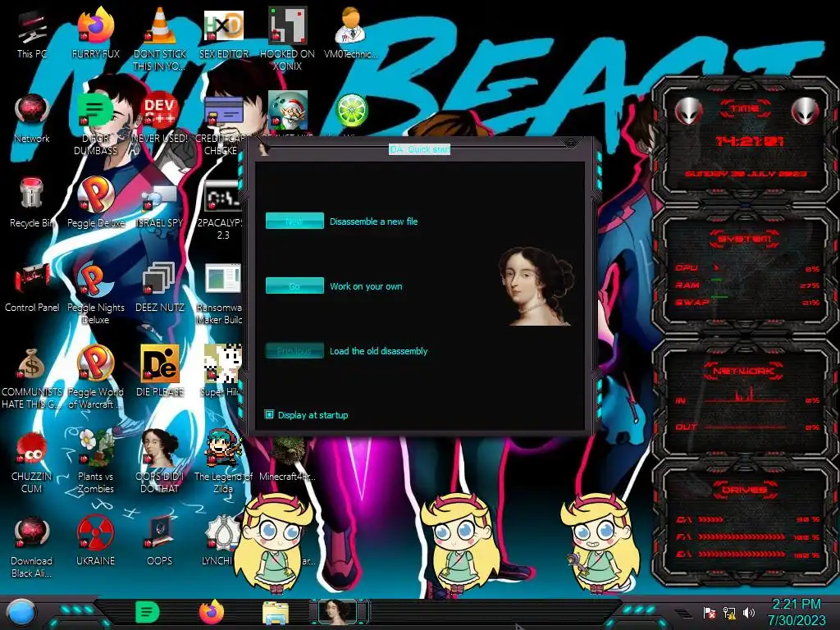Viewport: 840px width, 630px height.
Task: Open the green music app taskbar icon
Action: coord(148,612)
